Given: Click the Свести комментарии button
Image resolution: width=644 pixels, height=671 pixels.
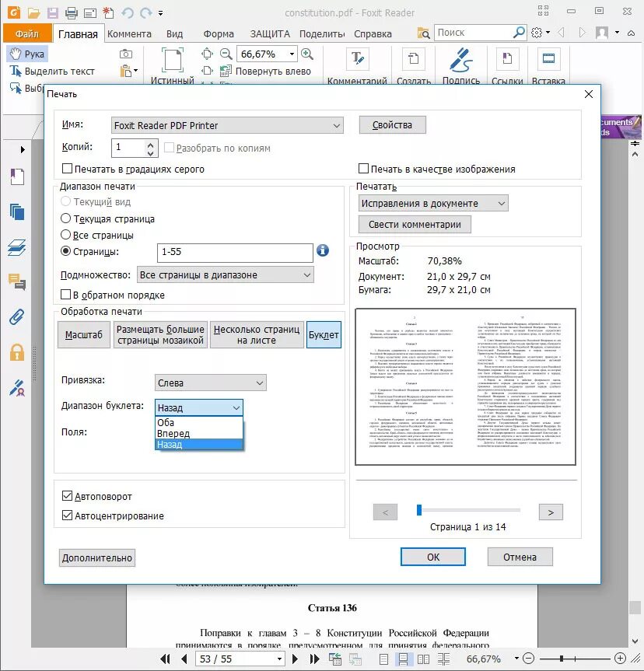Looking at the screenshot, I should coord(415,224).
